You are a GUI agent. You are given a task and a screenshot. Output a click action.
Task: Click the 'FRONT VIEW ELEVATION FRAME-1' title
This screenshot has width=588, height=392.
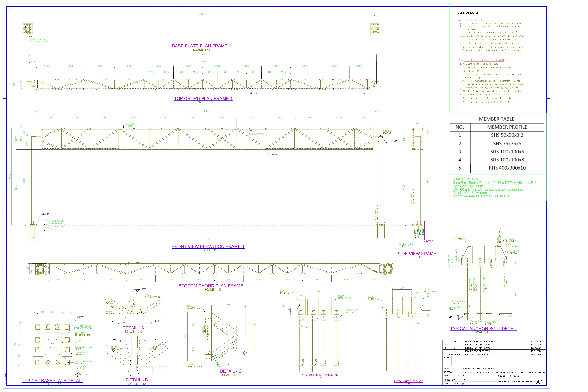click(208, 246)
